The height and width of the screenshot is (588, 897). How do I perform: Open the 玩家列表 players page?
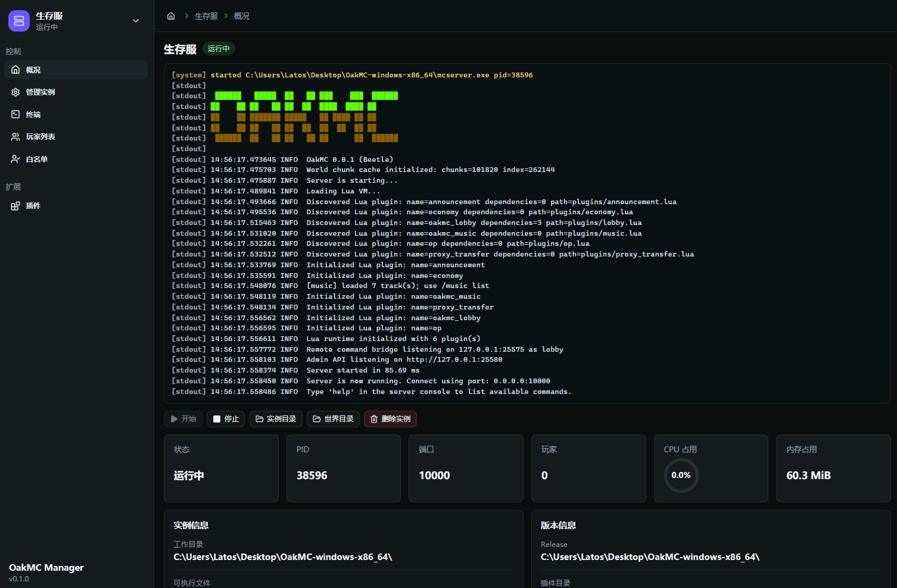(76, 137)
